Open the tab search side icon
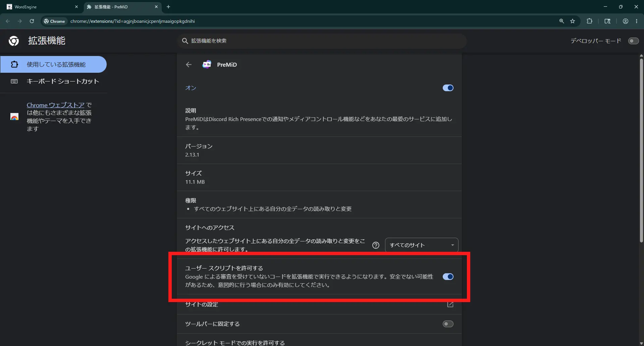Viewport: 644px width, 346px height. pos(607,21)
